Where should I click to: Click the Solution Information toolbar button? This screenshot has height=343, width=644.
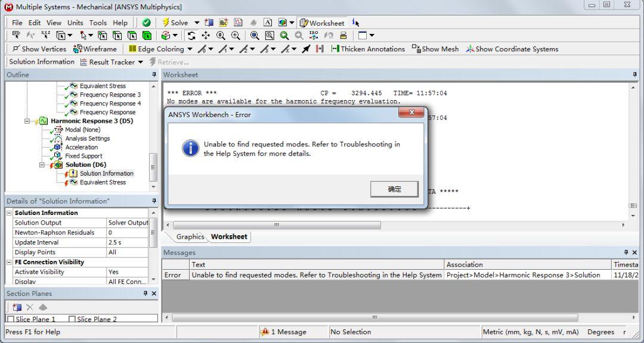point(42,62)
